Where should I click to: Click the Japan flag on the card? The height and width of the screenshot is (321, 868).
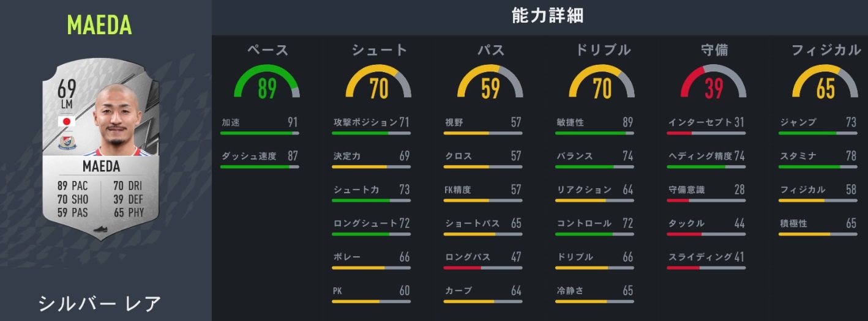(x=65, y=121)
